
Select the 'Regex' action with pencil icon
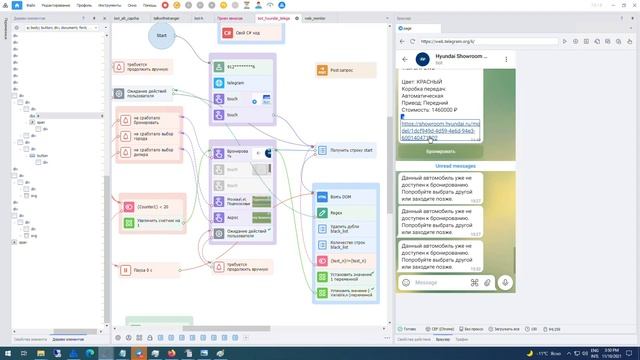[345, 213]
